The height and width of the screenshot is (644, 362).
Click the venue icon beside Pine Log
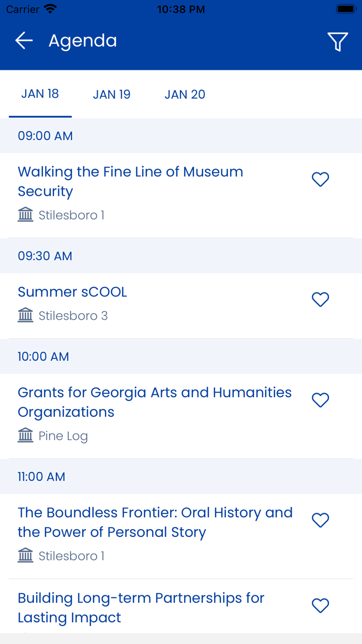point(25,435)
